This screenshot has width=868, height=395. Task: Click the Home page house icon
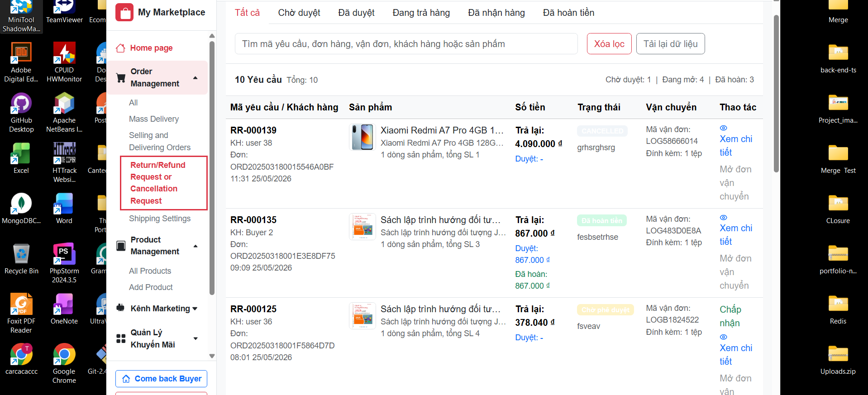click(x=120, y=48)
